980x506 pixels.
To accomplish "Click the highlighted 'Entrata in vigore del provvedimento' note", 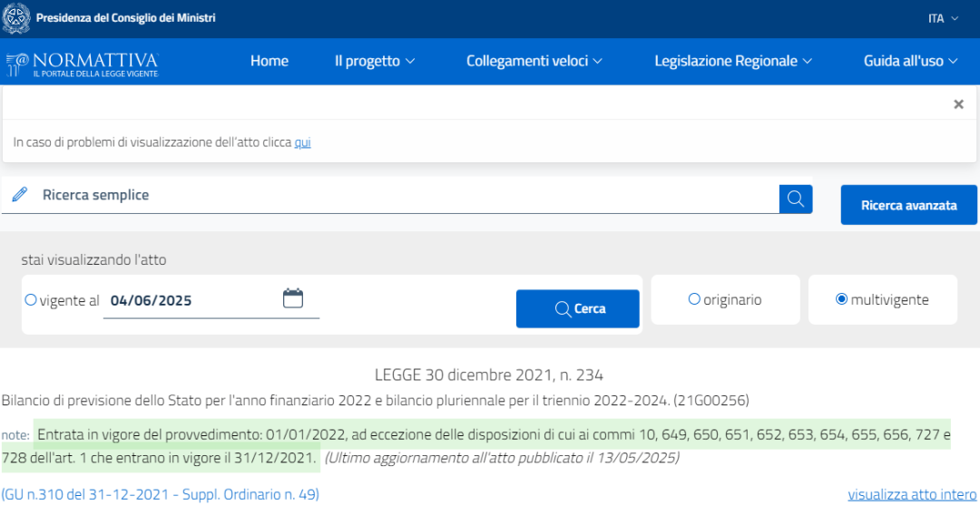I will pos(476,445).
